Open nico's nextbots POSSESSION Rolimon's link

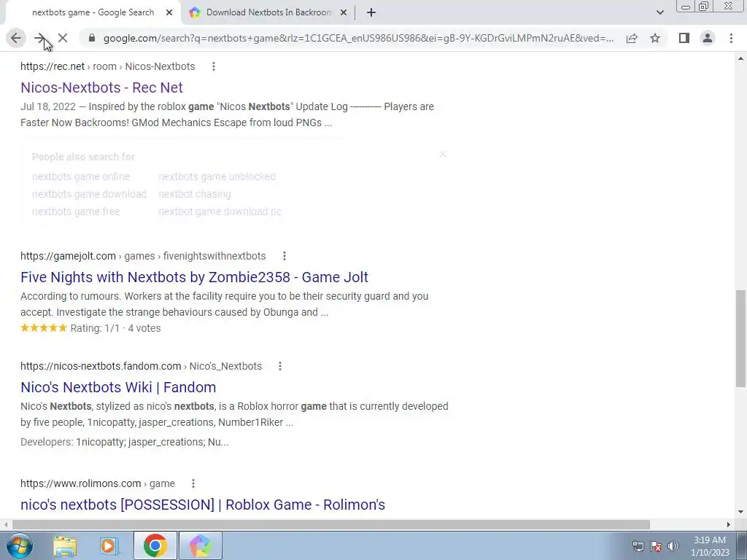pyautogui.click(x=203, y=505)
